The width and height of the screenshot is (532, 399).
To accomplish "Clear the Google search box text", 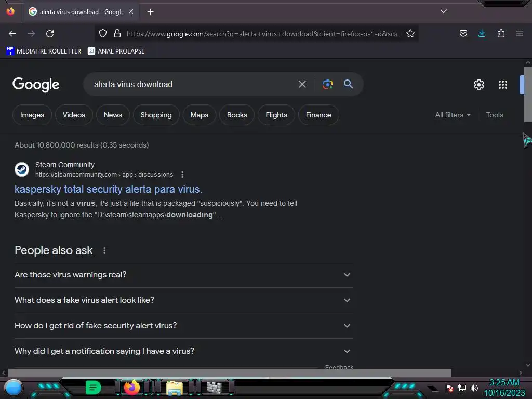I will pyautogui.click(x=302, y=84).
